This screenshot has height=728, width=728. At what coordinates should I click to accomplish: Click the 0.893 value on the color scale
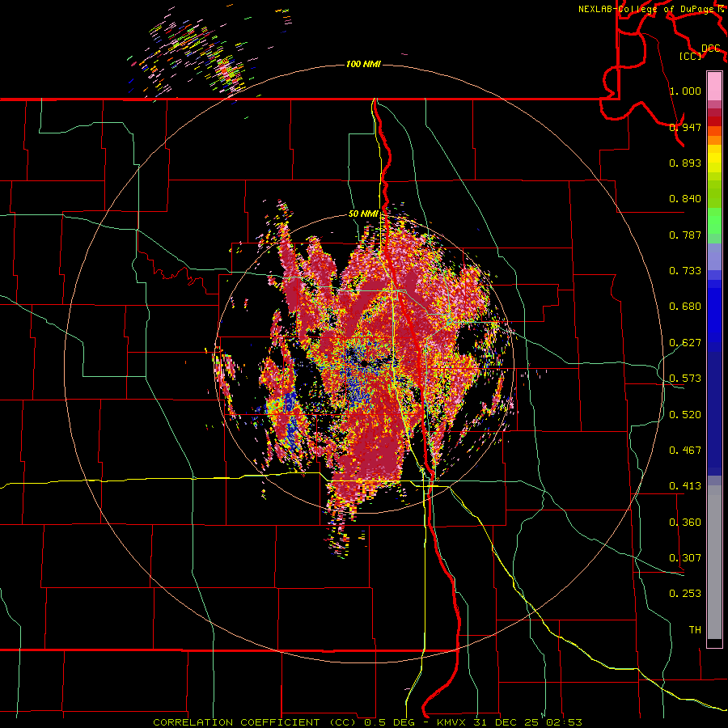click(x=685, y=163)
